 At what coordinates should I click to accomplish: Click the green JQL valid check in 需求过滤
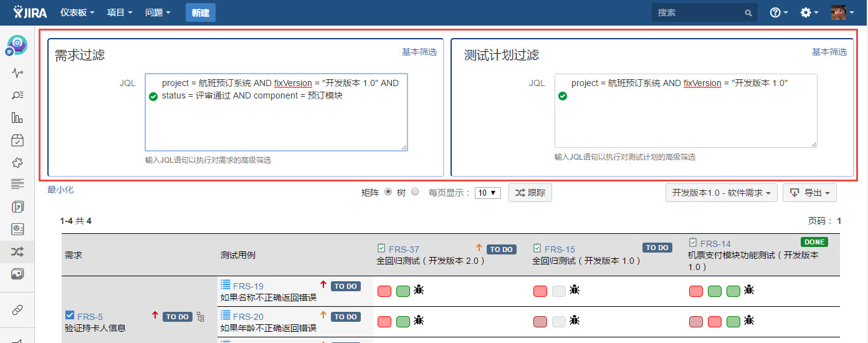pos(153,96)
